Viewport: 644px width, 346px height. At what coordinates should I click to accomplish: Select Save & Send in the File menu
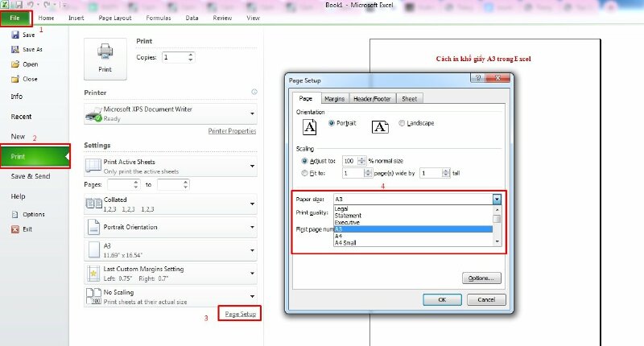(31, 176)
